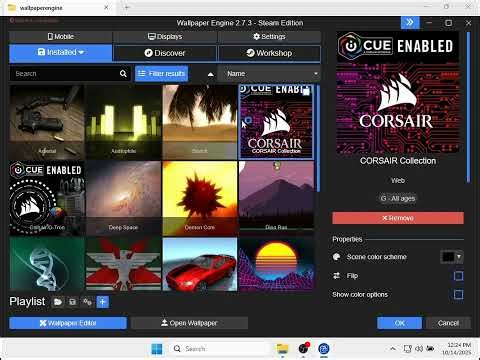This screenshot has width=480, height=360.
Task: Remove the CORSAIR Collection wallpaper
Action: pyautogui.click(x=398, y=218)
